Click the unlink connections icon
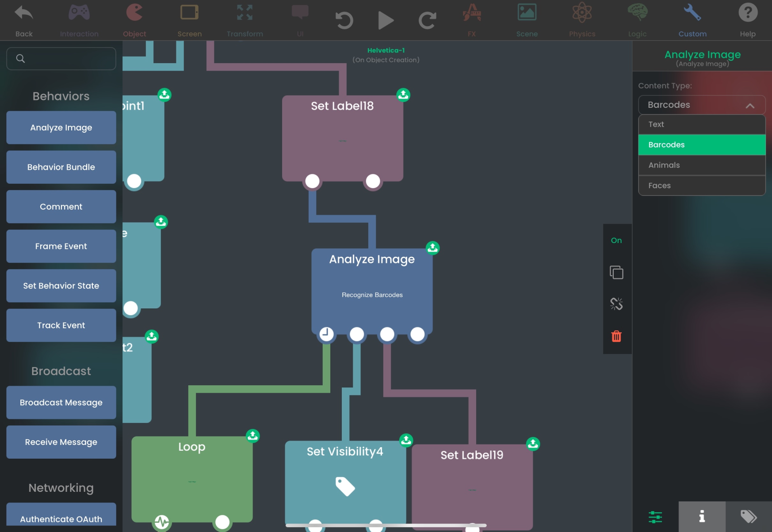772x532 pixels. (x=616, y=304)
